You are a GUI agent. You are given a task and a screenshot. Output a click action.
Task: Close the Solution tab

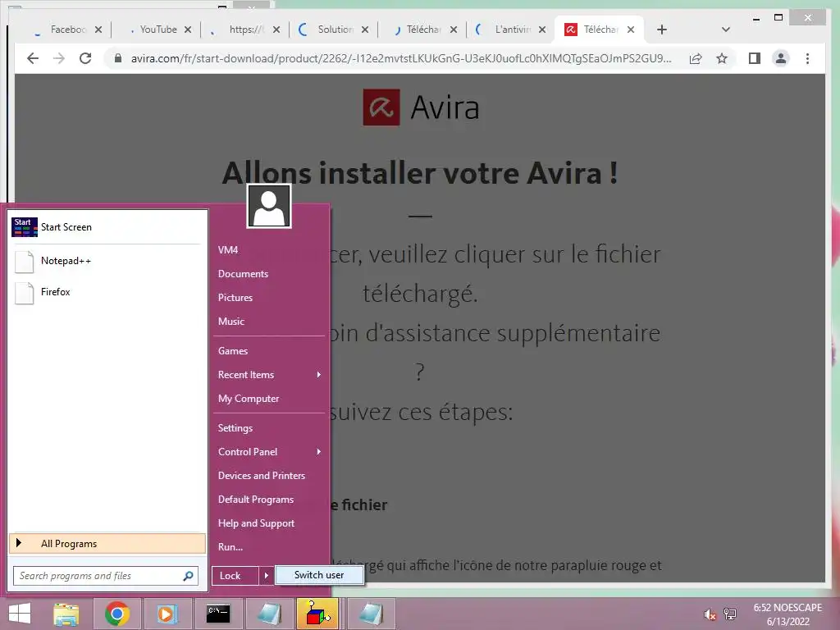tap(365, 30)
